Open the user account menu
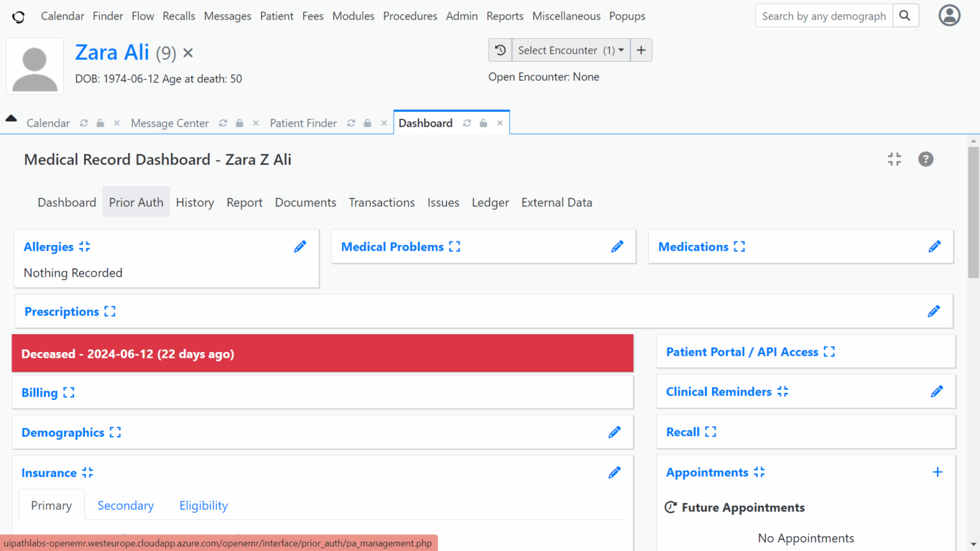The image size is (980, 551). (x=949, y=15)
